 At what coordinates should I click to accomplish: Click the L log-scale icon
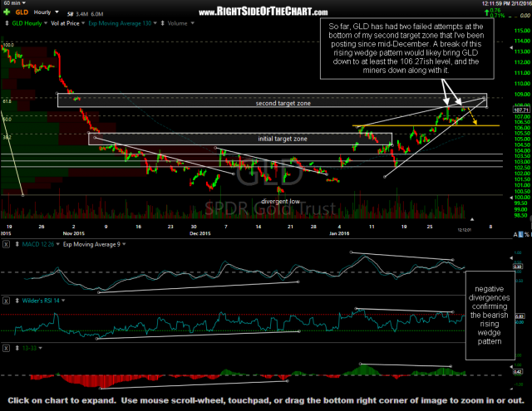521,234
